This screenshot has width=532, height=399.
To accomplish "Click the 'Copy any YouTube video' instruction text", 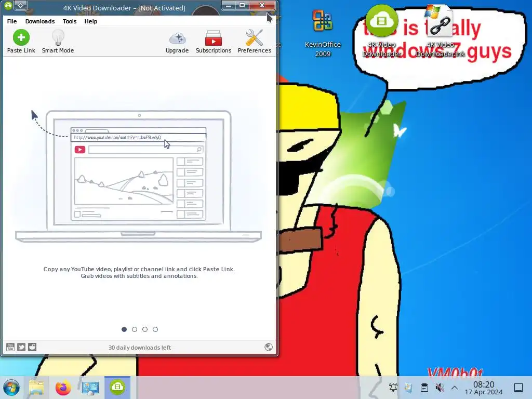I will [139, 272].
